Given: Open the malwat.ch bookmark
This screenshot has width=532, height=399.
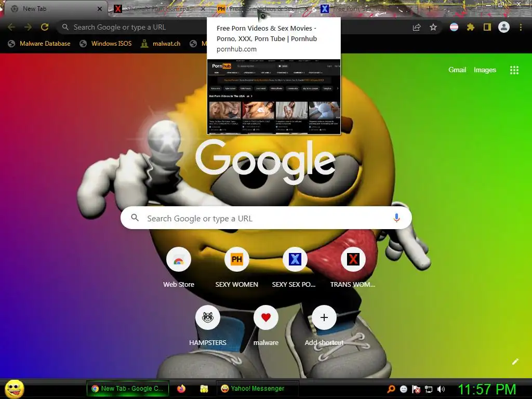Looking at the screenshot, I should pyautogui.click(x=161, y=44).
